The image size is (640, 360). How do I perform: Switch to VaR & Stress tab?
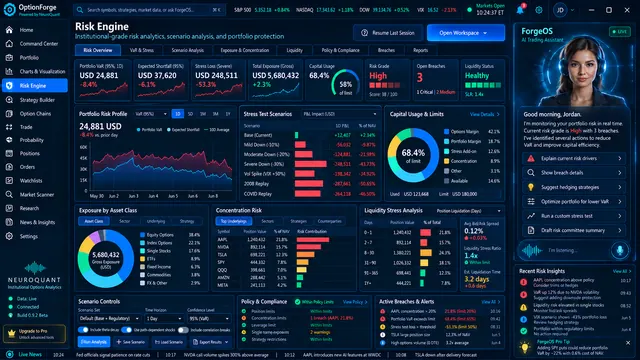(x=142, y=50)
